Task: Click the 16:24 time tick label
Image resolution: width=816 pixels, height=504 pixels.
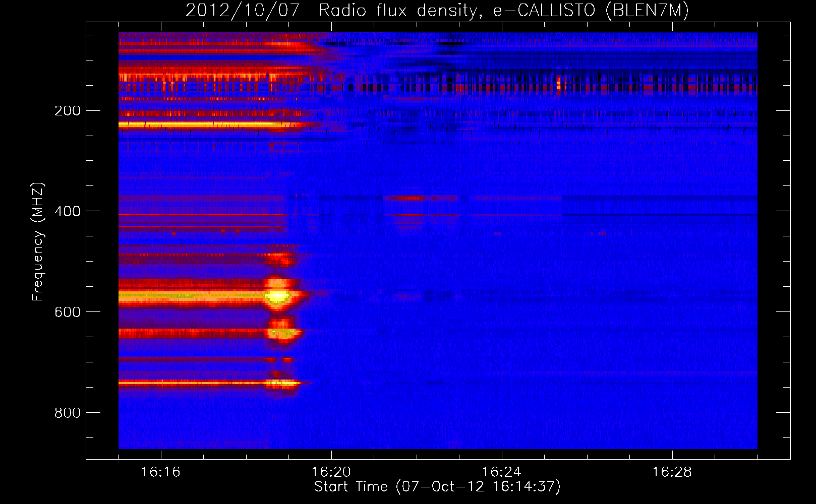Action: [502, 472]
